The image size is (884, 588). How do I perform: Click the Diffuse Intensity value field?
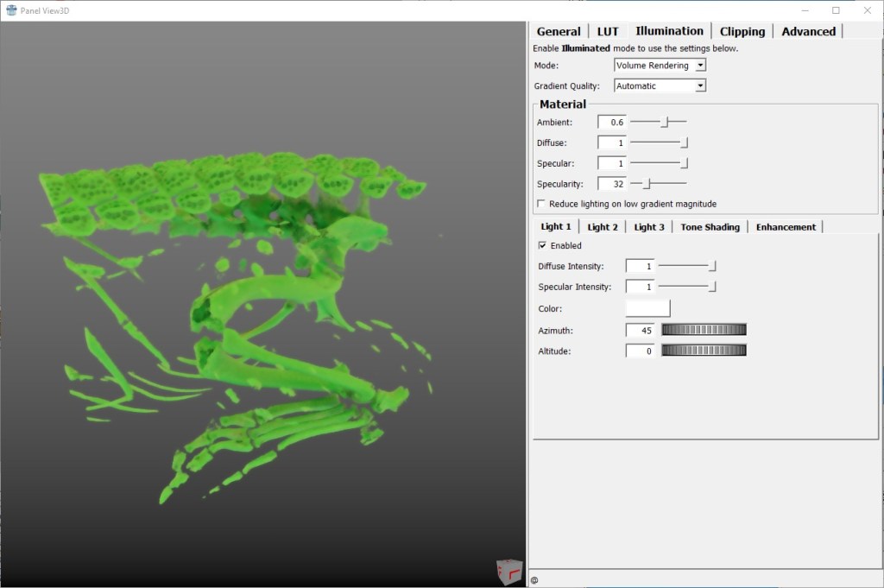point(640,266)
